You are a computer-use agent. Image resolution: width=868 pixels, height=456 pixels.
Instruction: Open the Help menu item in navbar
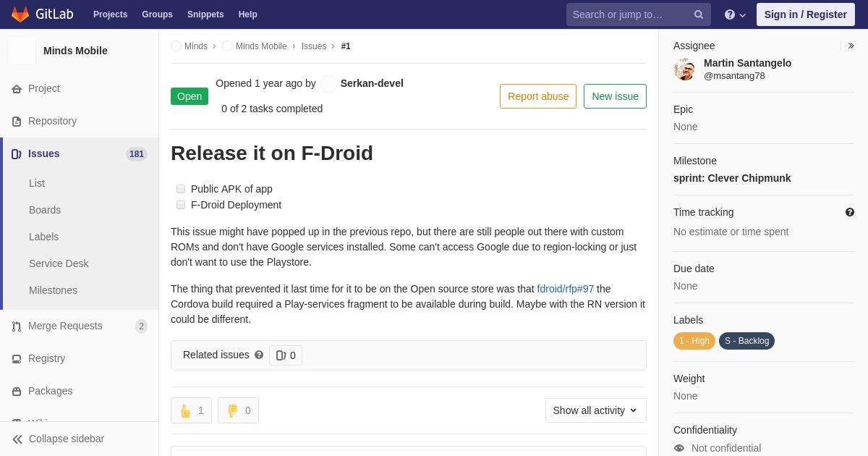(248, 14)
